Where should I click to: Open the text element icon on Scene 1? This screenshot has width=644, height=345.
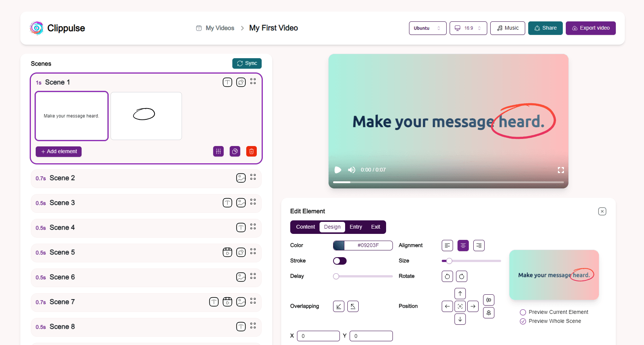[227, 82]
